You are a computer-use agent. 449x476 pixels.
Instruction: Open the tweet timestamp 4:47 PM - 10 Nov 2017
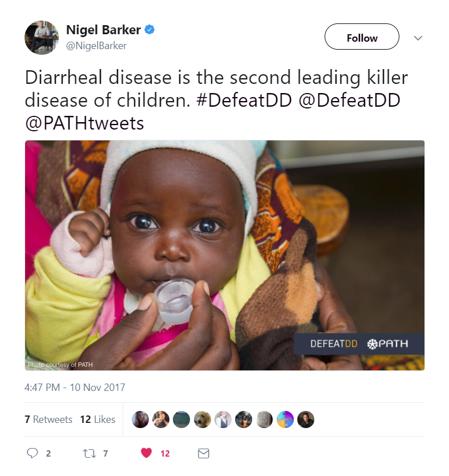pyautogui.click(x=75, y=388)
